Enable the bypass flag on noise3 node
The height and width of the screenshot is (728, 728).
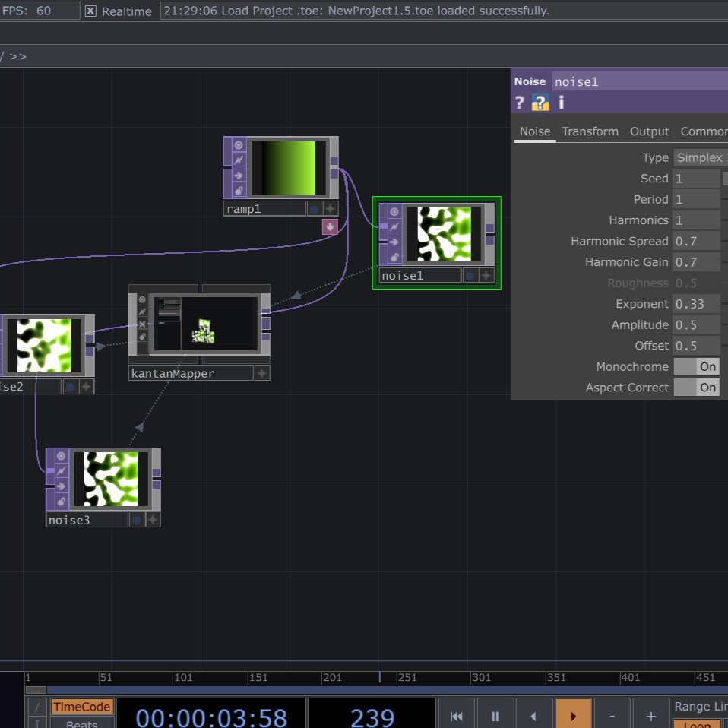click(x=61, y=470)
